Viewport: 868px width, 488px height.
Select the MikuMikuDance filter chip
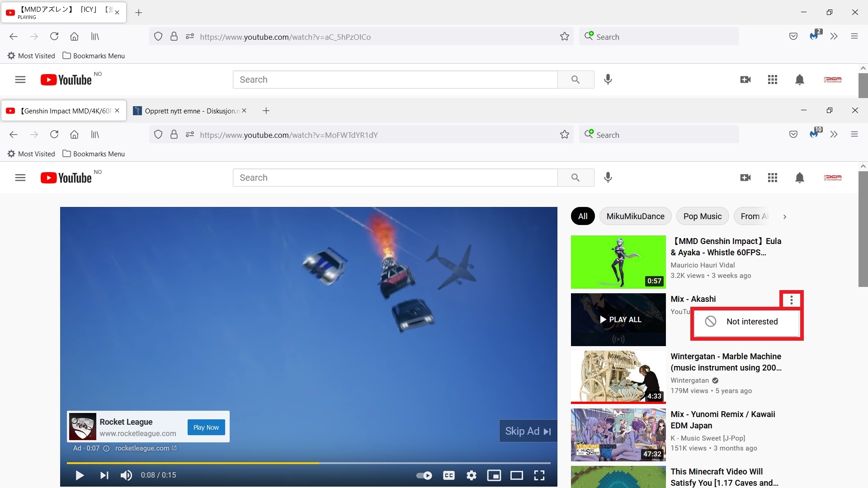635,216
